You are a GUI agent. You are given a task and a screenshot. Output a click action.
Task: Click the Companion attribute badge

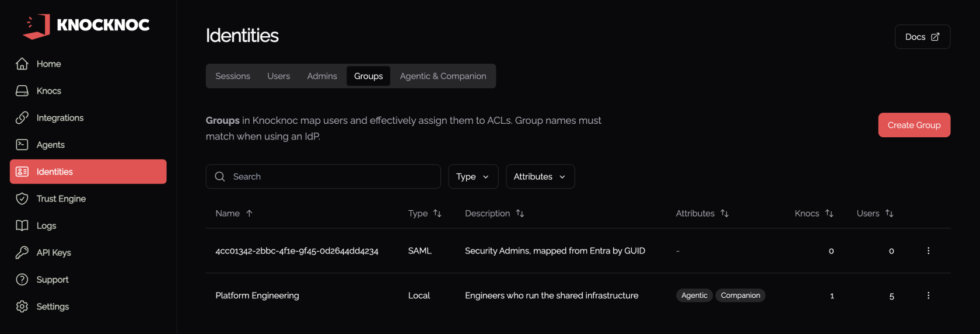(x=740, y=295)
